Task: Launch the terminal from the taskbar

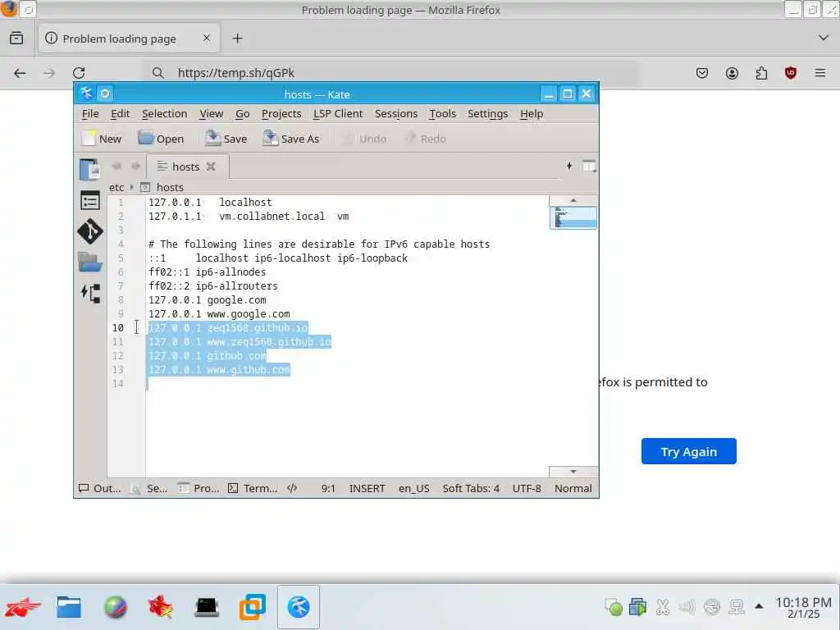Action: click(x=206, y=608)
